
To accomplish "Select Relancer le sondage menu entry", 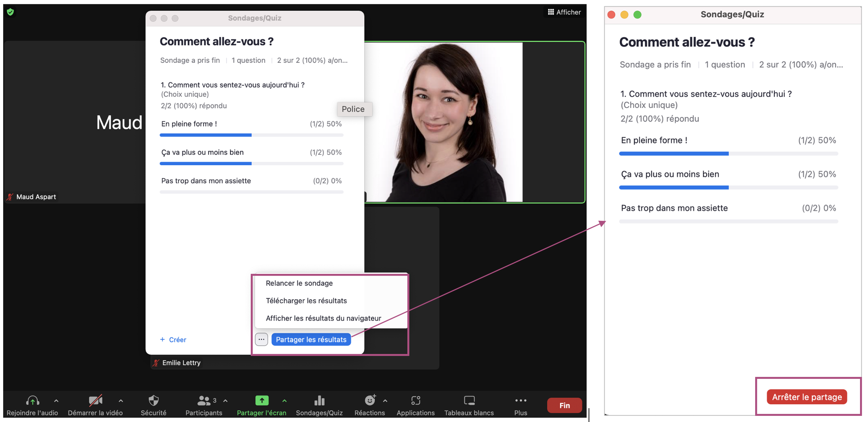I will tap(299, 283).
